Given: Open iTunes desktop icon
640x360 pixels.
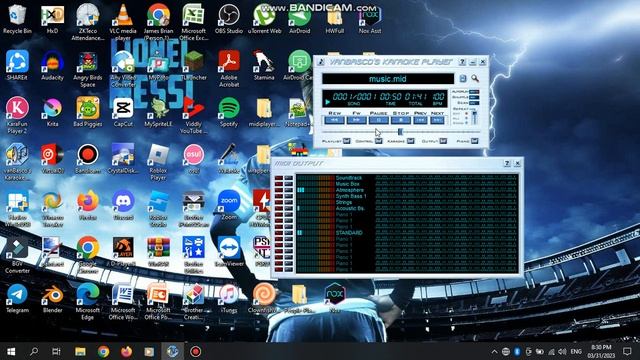Looking at the screenshot, I should pyautogui.click(x=229, y=298).
